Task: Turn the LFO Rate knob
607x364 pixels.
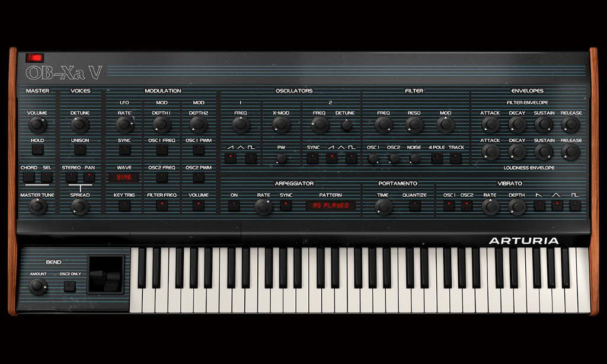Action: coord(124,124)
